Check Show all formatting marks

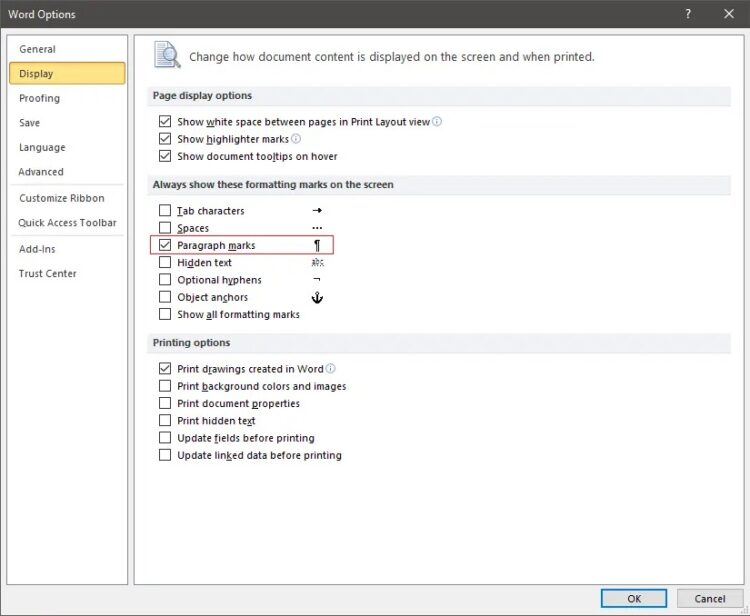(165, 314)
